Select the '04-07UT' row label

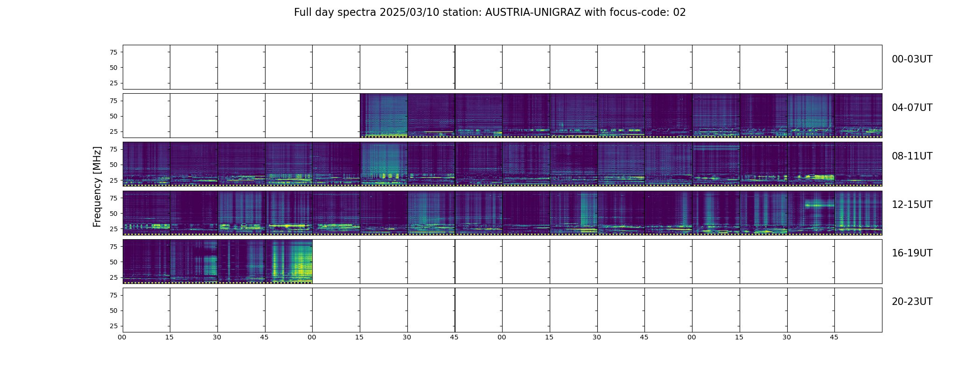912,108
